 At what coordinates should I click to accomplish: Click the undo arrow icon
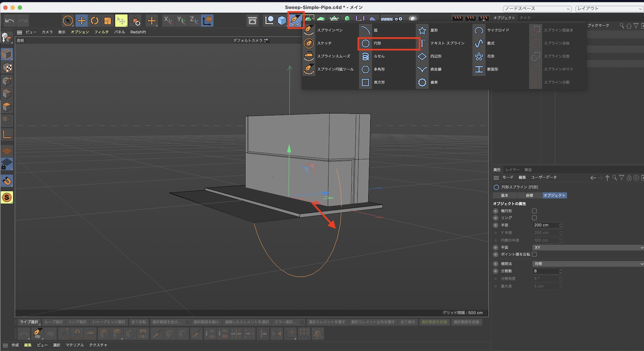[x=10, y=21]
